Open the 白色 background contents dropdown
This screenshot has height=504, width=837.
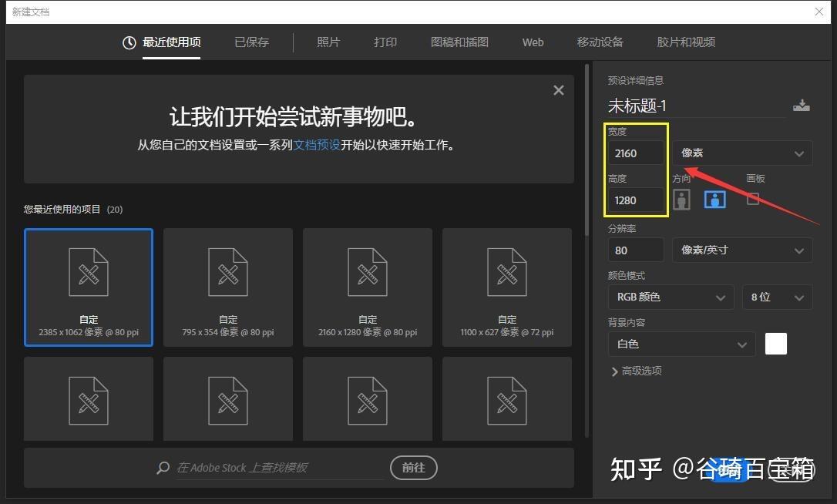pos(681,344)
